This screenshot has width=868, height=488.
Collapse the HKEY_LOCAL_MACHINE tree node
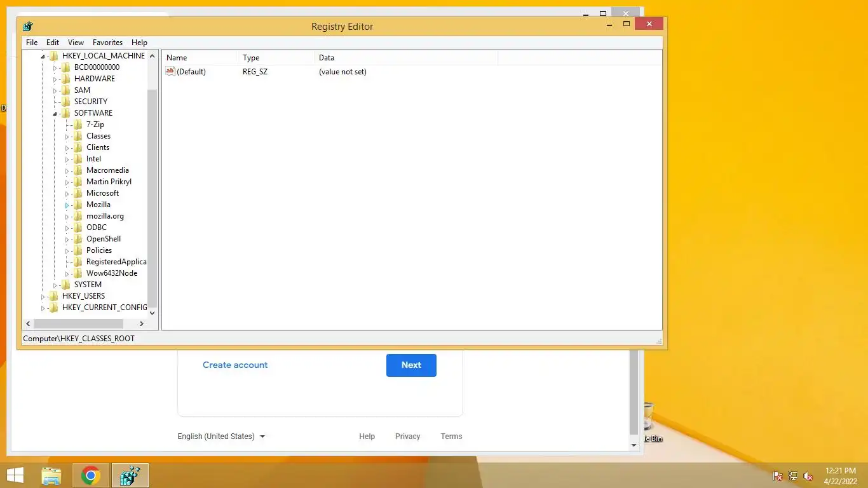coord(43,57)
